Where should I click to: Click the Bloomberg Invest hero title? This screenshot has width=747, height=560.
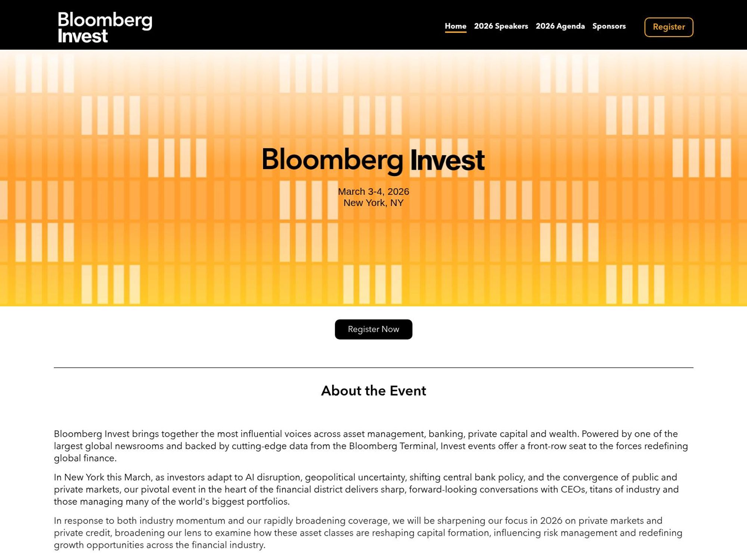click(373, 160)
